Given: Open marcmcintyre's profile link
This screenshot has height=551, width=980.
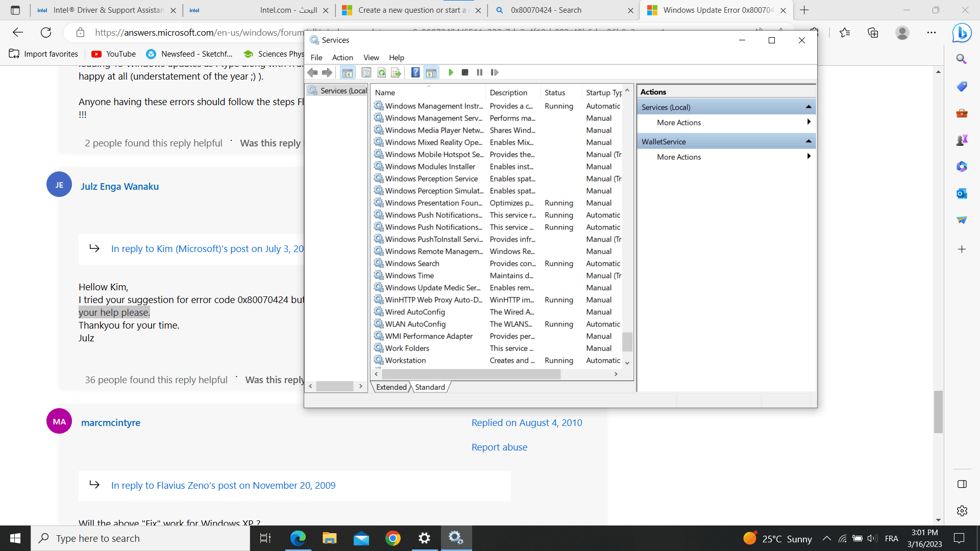Looking at the screenshot, I should pyautogui.click(x=110, y=422).
